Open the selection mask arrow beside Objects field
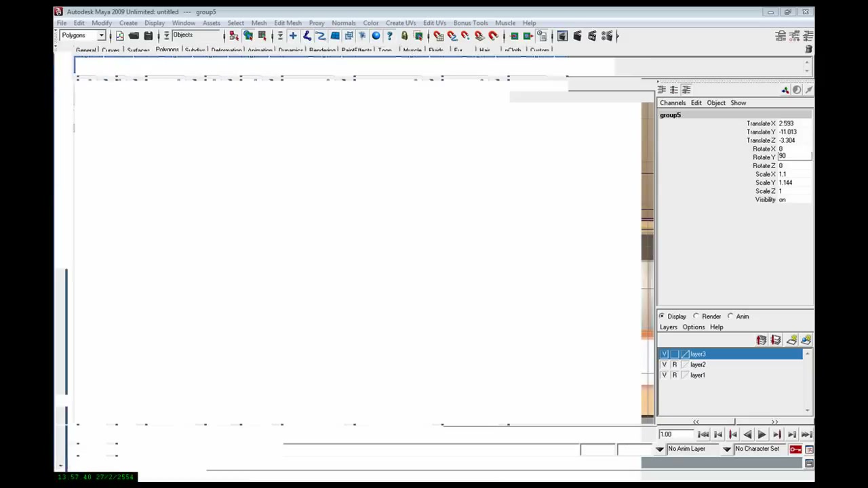868x488 pixels. (166, 35)
